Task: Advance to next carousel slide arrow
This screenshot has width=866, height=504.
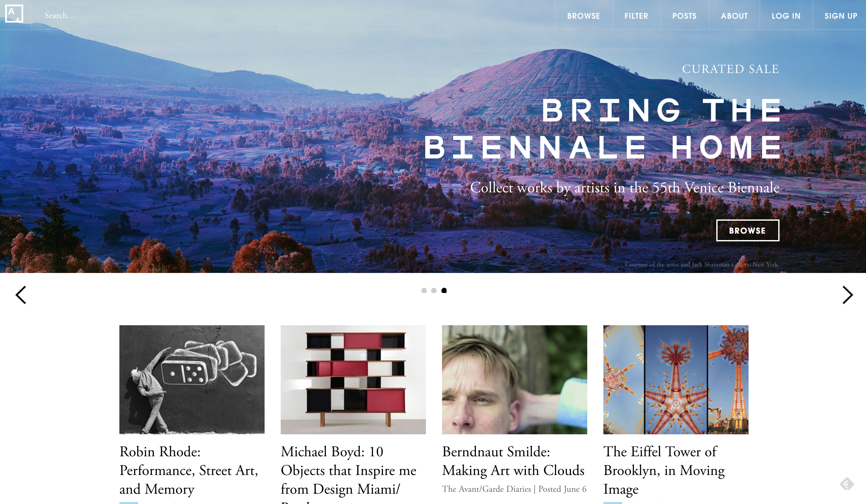Action: pos(847,295)
